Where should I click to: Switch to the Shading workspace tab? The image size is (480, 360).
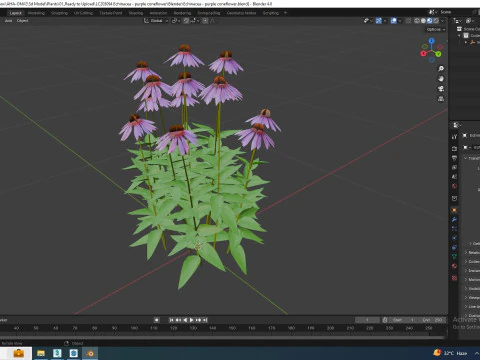(x=136, y=13)
